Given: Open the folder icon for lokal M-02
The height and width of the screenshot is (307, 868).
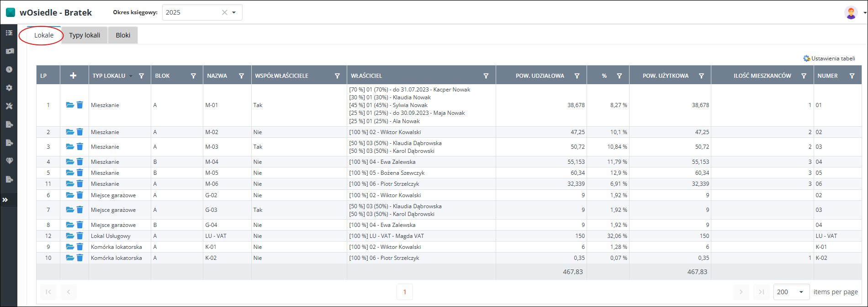Looking at the screenshot, I should click(x=69, y=132).
